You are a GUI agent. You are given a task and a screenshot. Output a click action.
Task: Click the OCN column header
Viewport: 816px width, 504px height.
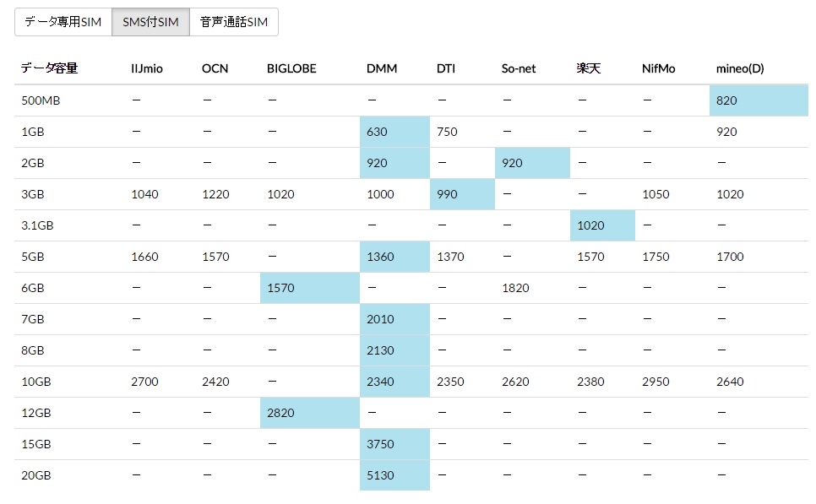[x=215, y=68]
